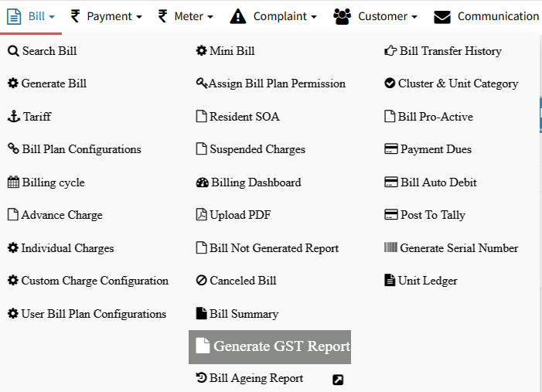Click the anchor icon next to Tariff
This screenshot has width=542, height=392.
[14, 117]
